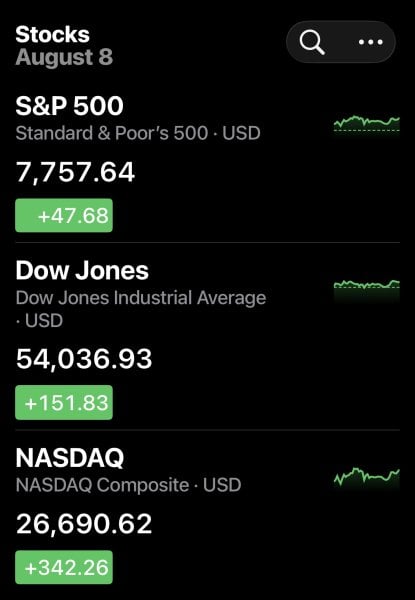415x600 pixels.
Task: Select the S&P 500 price 7,757.64
Action: click(75, 172)
